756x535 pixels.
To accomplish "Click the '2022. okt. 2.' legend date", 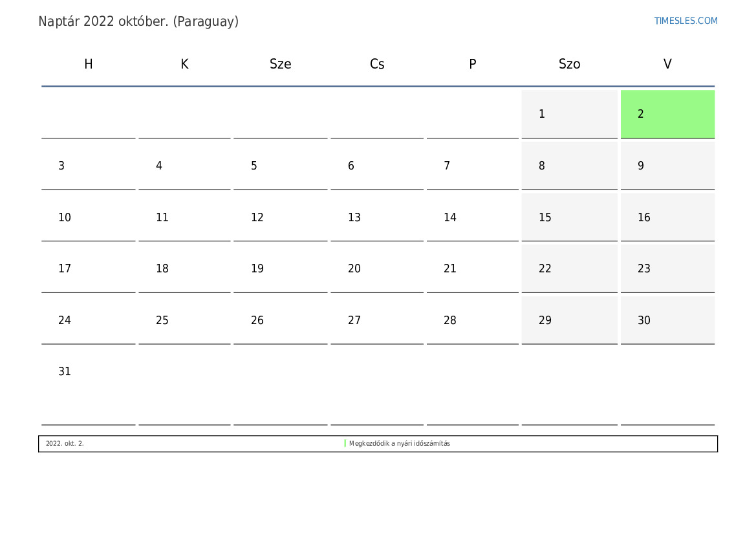I will [65, 444].
